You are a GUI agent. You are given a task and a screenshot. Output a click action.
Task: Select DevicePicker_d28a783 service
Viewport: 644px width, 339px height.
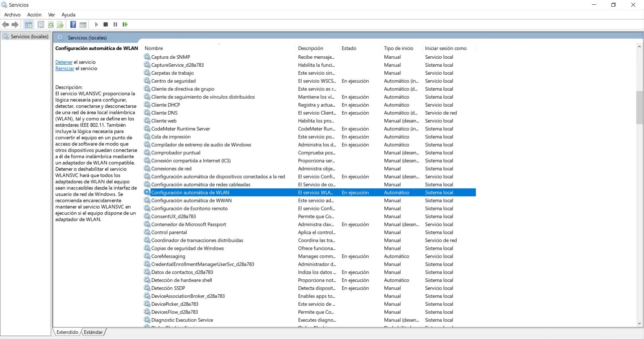pos(309,304)
